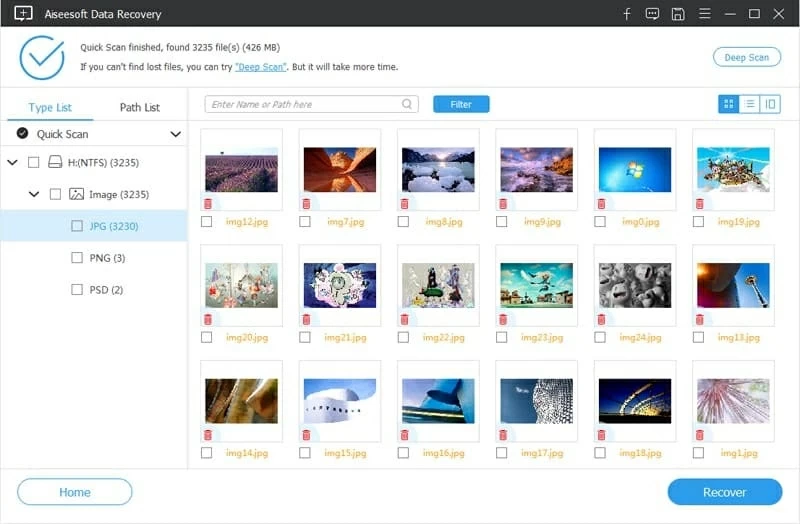The width and height of the screenshot is (800, 524).
Task: Open the hamburger menu icon
Action: click(x=704, y=14)
